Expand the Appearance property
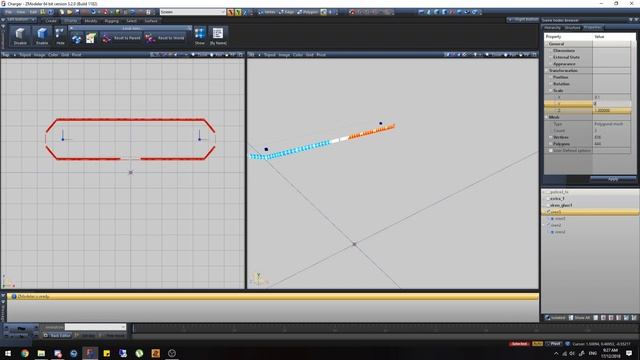This screenshot has height=360, width=640. coord(550,64)
